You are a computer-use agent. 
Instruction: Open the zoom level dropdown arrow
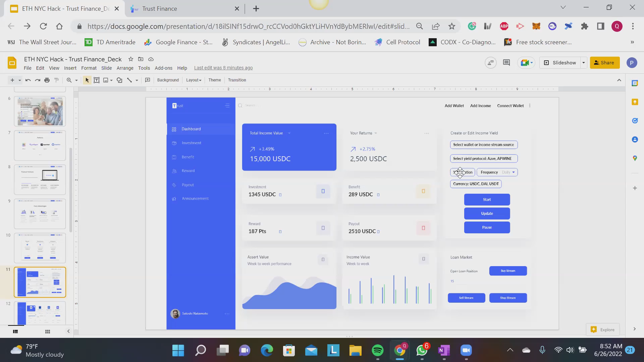76,80
